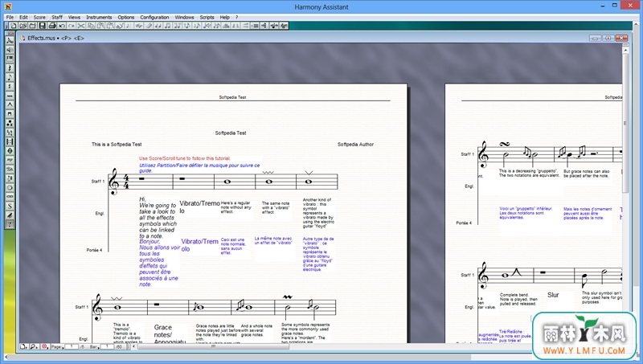Viewport: 643px width, 364px height.
Task: Select the S symbol palette icon
Action: pyautogui.click(x=10, y=206)
